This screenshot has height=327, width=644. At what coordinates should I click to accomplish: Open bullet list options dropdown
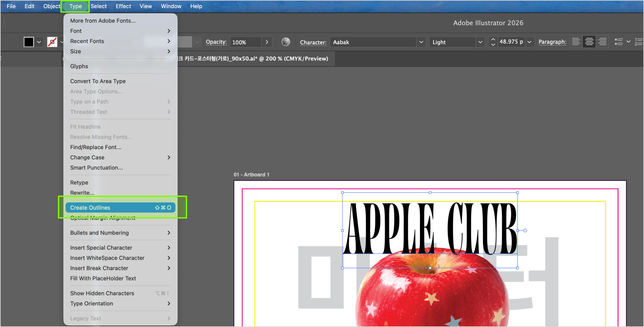[628, 42]
